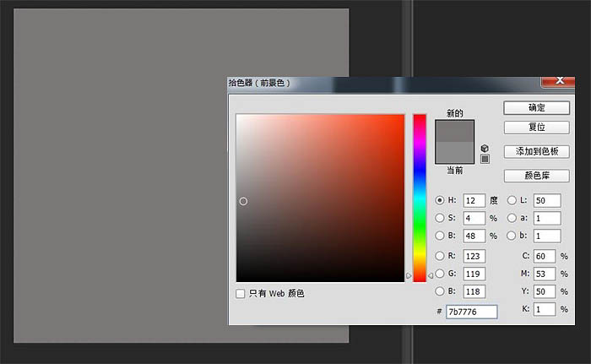The height and width of the screenshot is (364, 591).
Task: Click the hex color code field
Action: click(x=471, y=312)
